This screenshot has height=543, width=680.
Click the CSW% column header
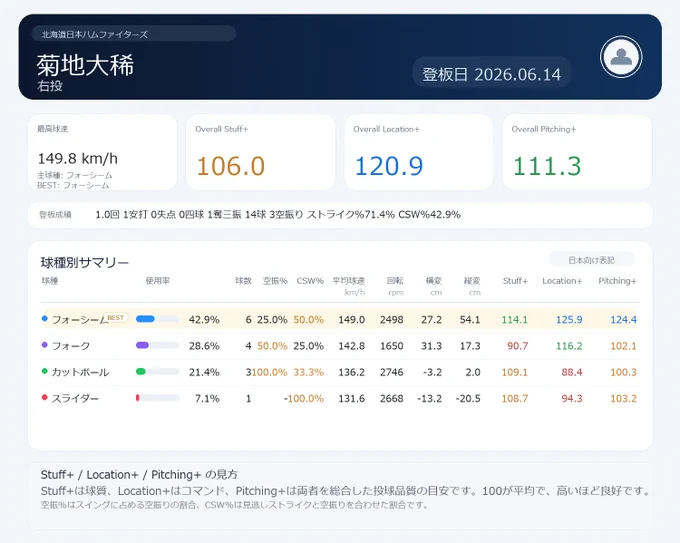pos(310,281)
